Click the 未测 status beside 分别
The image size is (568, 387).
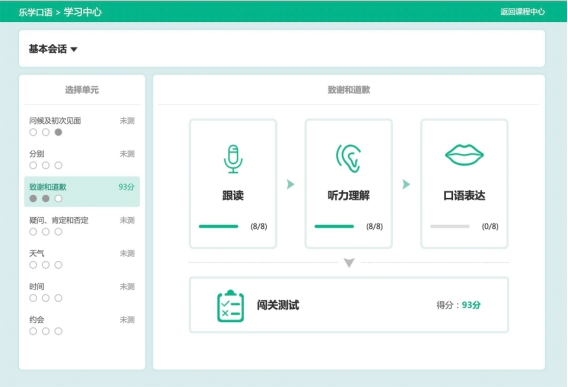[x=127, y=154]
